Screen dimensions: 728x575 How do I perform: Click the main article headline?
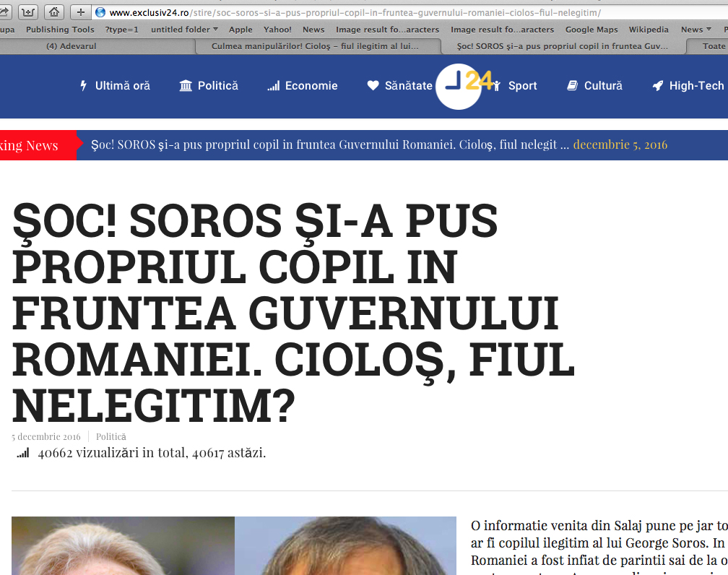coord(293,314)
